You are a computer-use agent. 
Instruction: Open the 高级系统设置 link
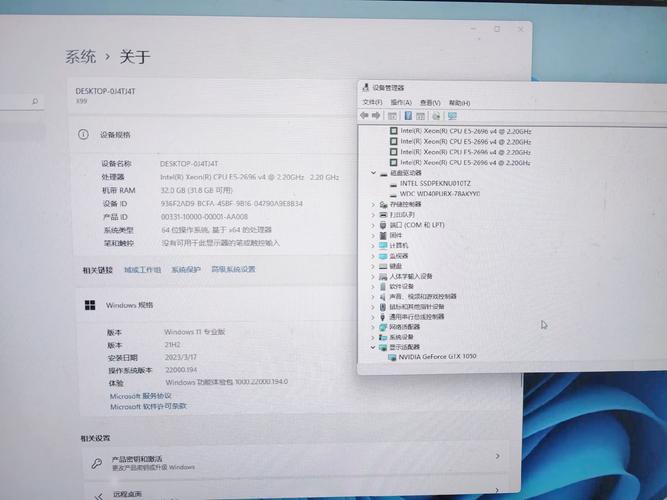click(x=234, y=269)
